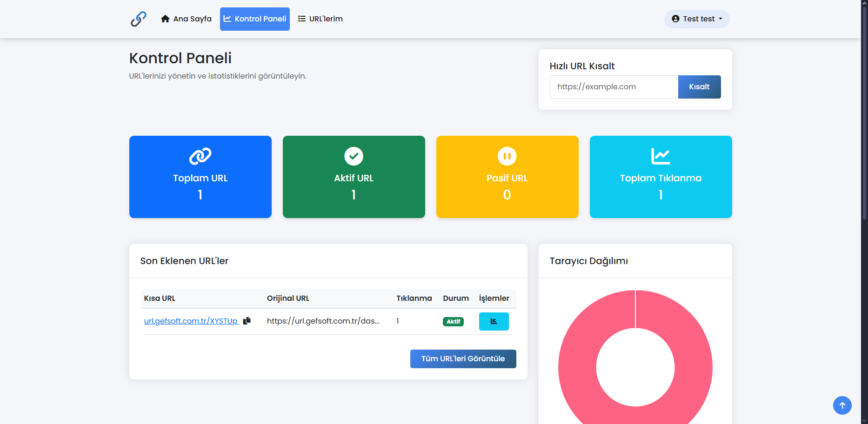868x424 pixels.
Task: Click the Kısalt button
Action: [x=699, y=87]
